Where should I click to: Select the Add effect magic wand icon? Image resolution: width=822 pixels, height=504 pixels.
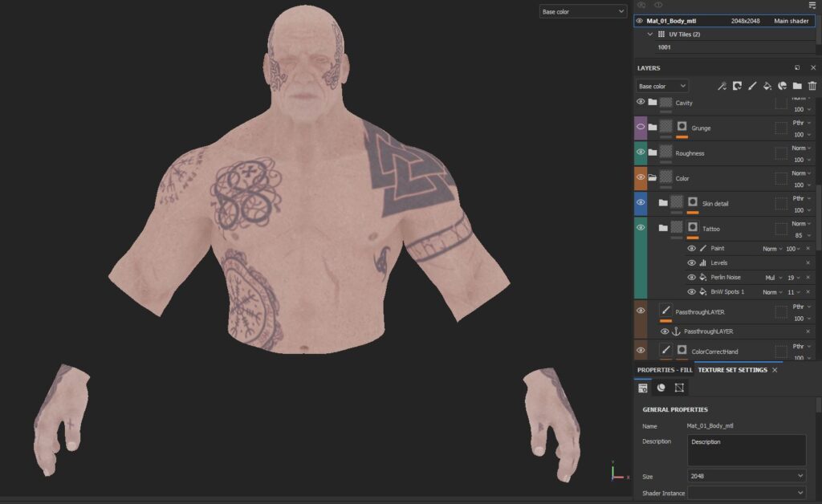point(723,86)
